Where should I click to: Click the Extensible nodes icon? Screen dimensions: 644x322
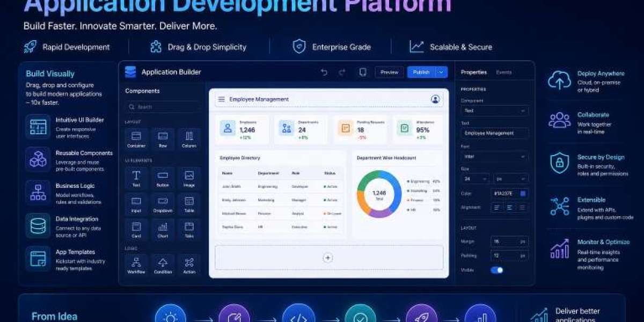click(x=559, y=206)
